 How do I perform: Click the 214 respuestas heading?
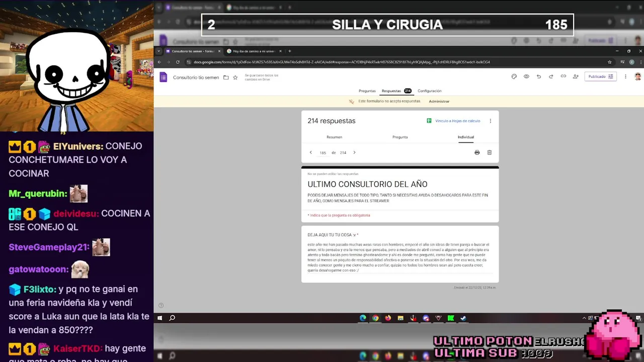pos(332,121)
